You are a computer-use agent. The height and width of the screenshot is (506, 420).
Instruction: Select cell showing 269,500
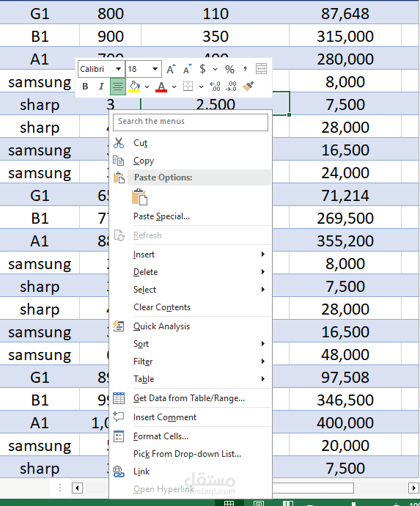(345, 218)
